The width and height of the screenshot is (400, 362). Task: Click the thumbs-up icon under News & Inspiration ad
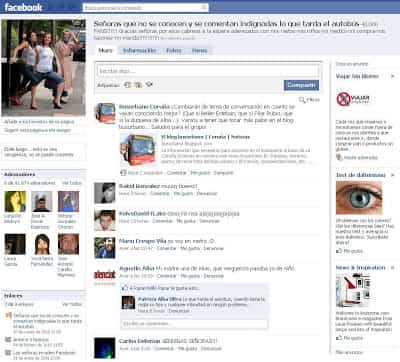[339, 338]
